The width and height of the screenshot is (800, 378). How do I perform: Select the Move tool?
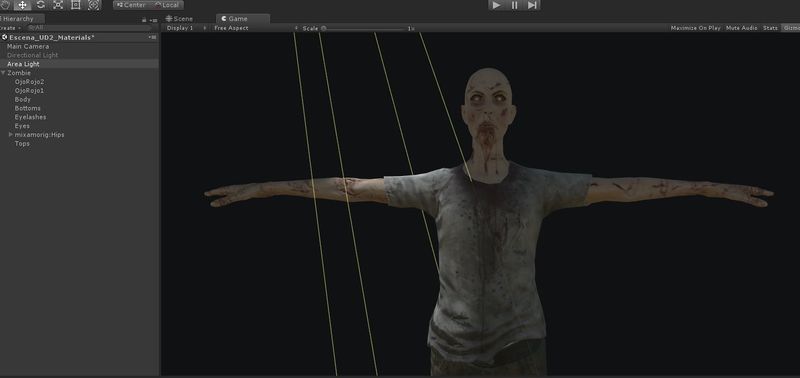click(22, 5)
